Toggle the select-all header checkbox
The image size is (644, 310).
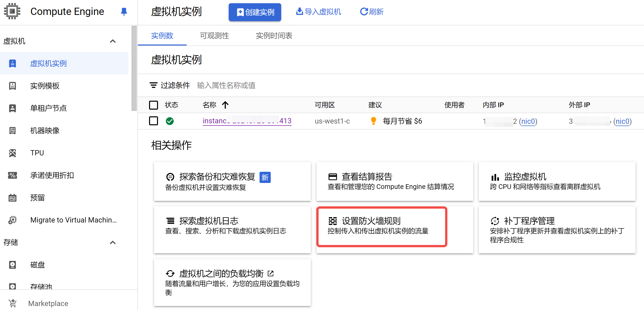153,105
